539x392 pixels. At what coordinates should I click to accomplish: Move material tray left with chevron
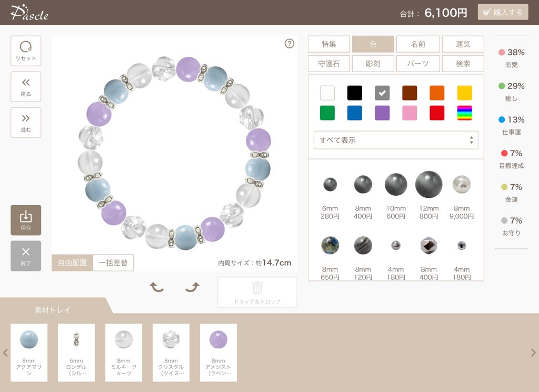pyautogui.click(x=5, y=353)
